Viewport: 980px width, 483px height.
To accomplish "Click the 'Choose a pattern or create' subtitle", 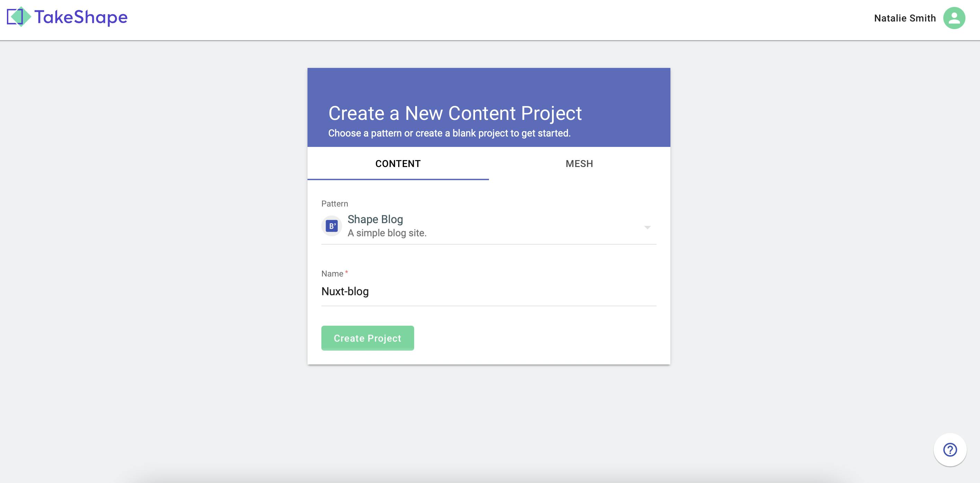I will [x=449, y=133].
